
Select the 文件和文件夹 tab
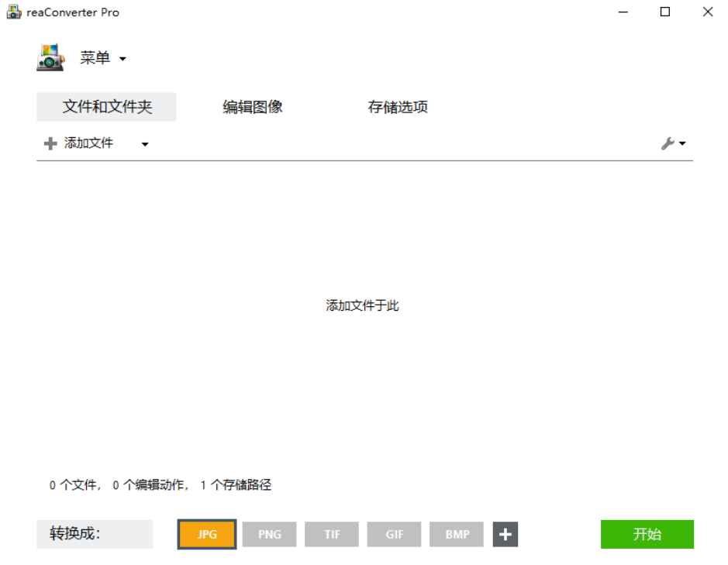(105, 107)
